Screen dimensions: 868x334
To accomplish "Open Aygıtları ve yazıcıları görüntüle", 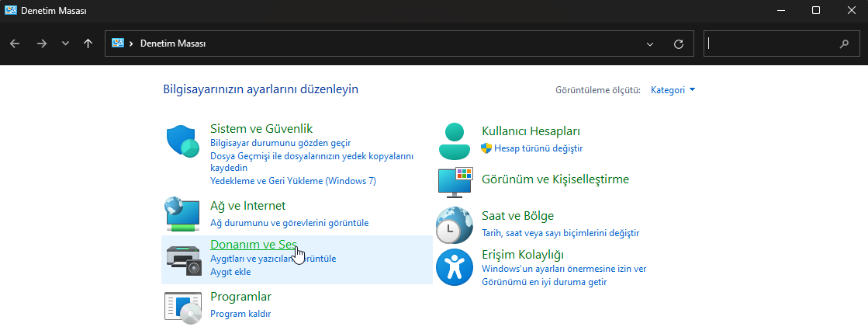I will pyautogui.click(x=273, y=259).
